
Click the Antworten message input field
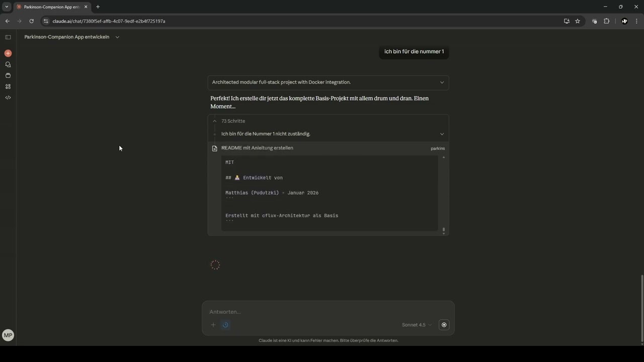328,312
